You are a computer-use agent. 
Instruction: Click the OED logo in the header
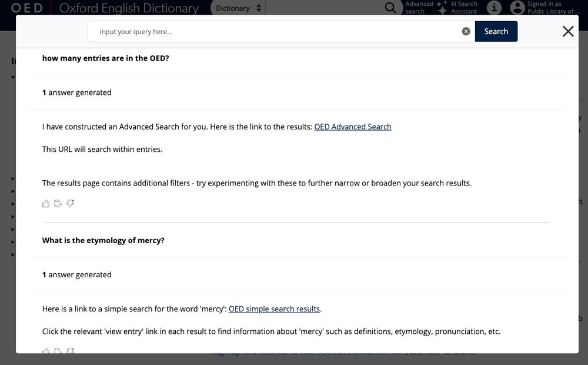26,8
